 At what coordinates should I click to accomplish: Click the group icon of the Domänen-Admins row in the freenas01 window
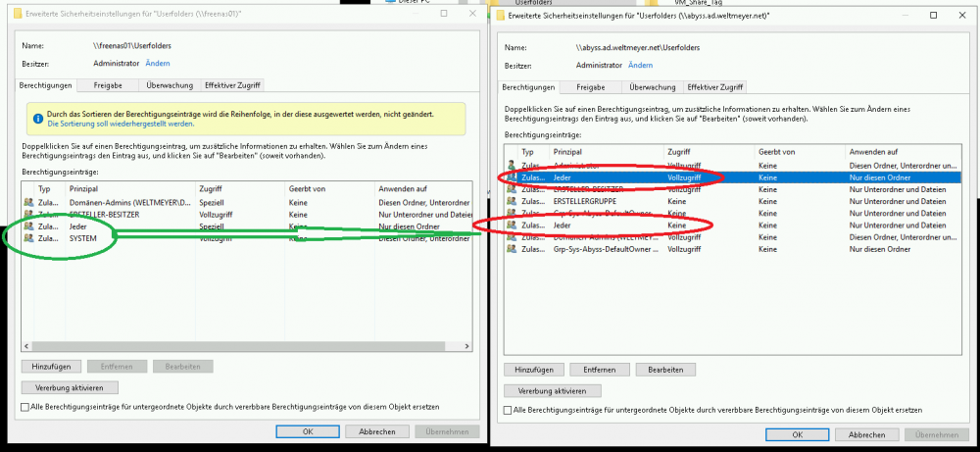(x=27, y=202)
